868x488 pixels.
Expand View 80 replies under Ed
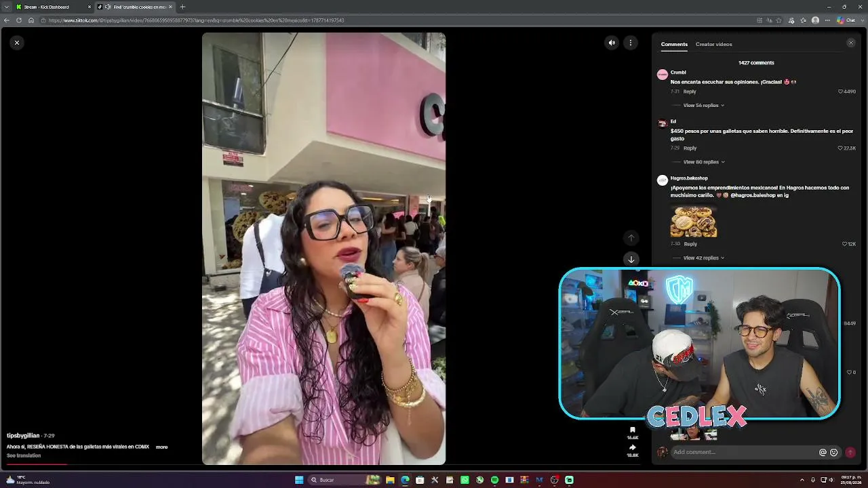tap(703, 162)
